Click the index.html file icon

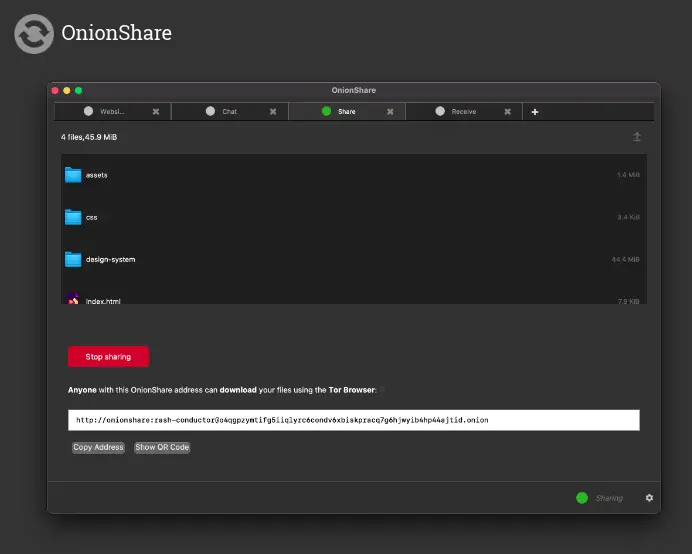73,298
